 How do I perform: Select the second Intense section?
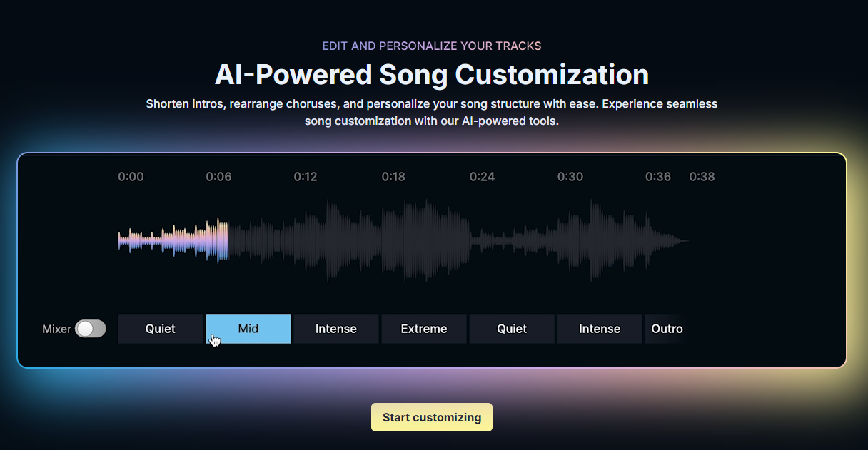point(599,328)
